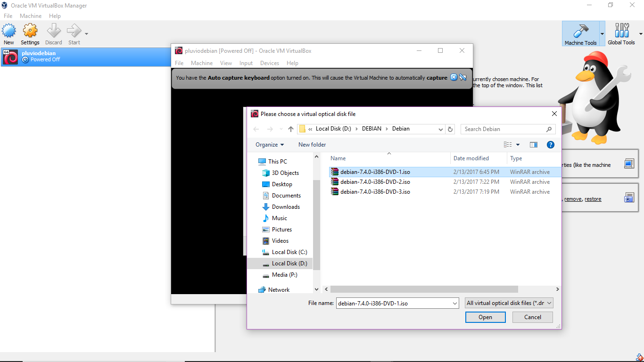Open the File name history dropdown

click(x=454, y=303)
